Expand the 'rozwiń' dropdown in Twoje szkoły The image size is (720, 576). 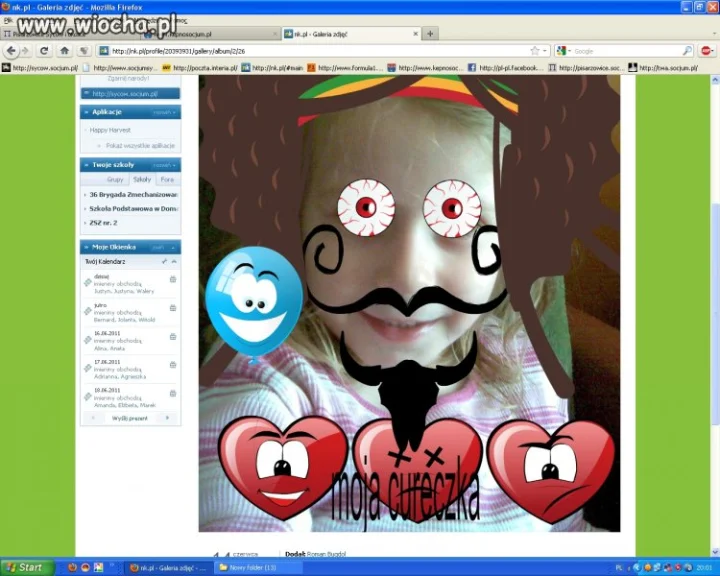[x=165, y=165]
